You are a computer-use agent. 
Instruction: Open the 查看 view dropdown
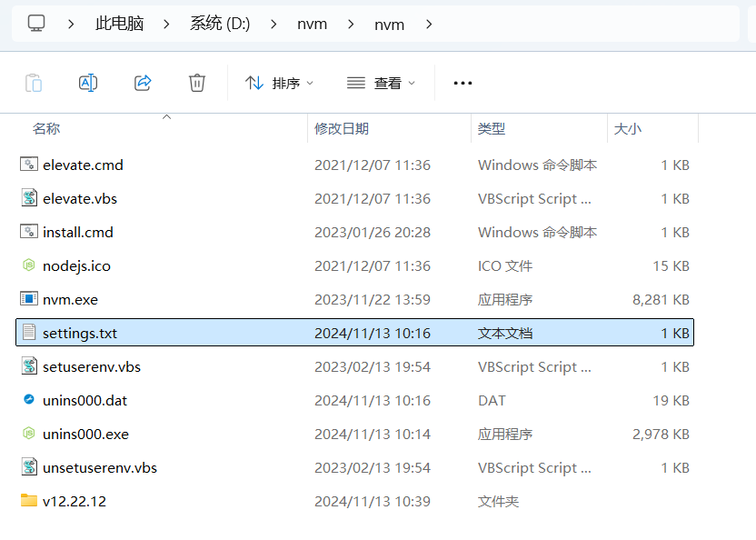click(381, 83)
